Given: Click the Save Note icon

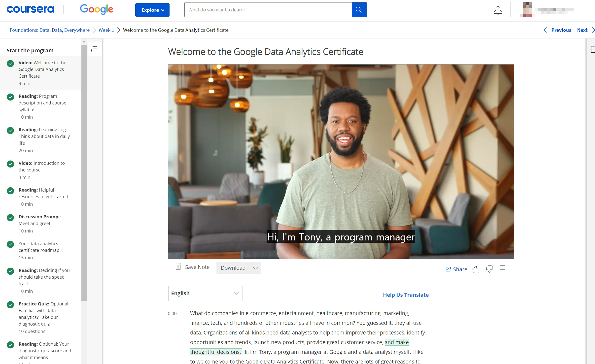Looking at the screenshot, I should click(178, 267).
